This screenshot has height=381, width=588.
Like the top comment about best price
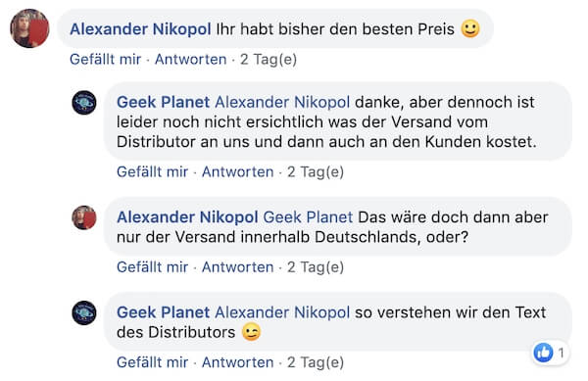click(x=106, y=59)
